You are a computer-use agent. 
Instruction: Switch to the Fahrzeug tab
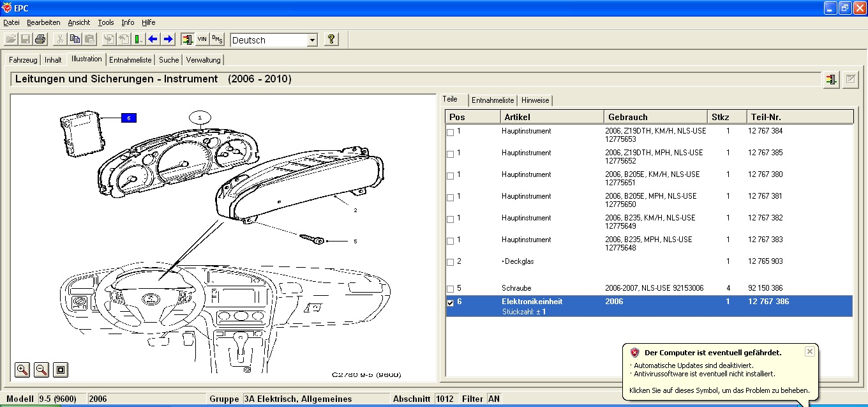[24, 60]
